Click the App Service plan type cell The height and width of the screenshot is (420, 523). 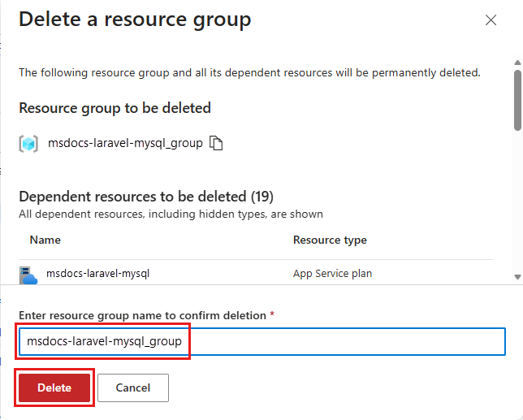click(332, 274)
